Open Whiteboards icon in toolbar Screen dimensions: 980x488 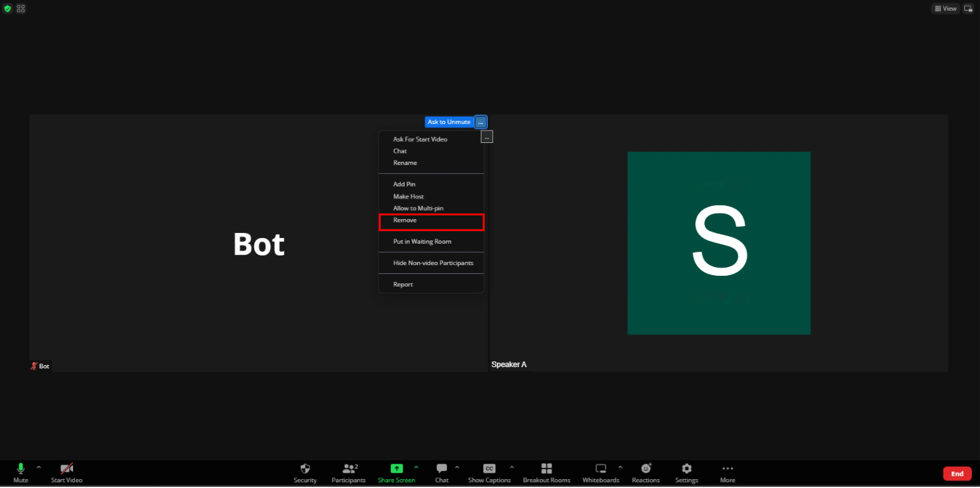point(600,469)
